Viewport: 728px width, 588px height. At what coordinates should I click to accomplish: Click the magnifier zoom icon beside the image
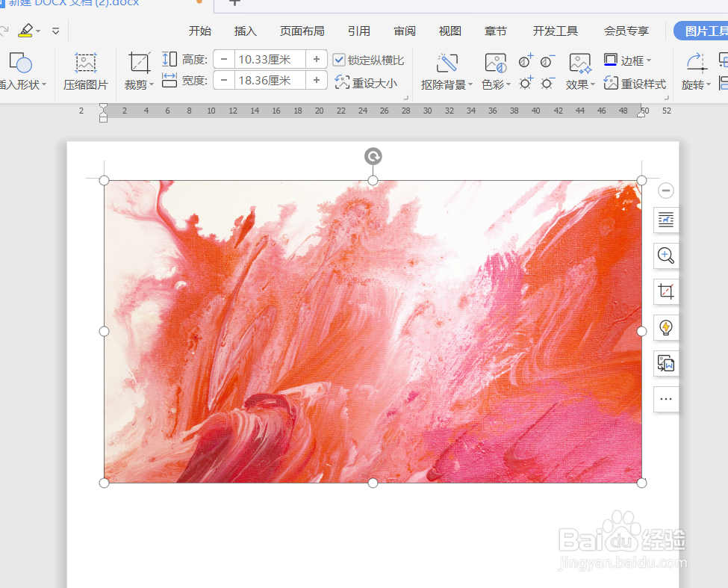(x=666, y=256)
